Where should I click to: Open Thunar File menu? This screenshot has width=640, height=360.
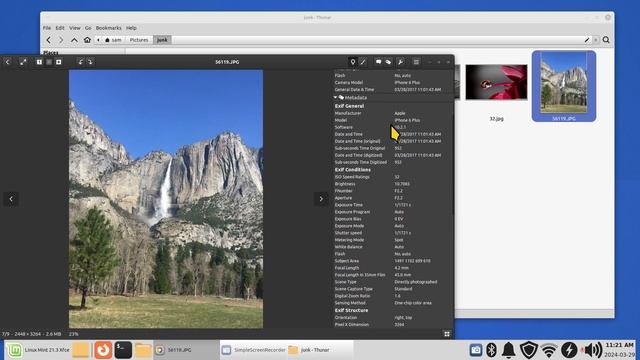coord(47,28)
